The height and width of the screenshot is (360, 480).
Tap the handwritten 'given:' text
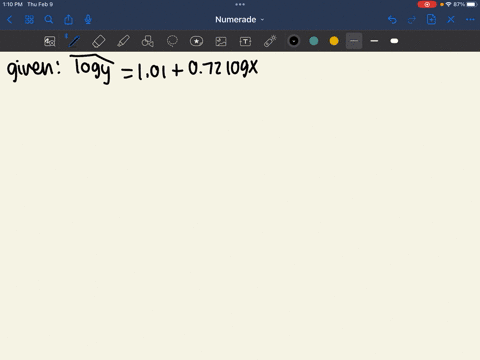[x=34, y=70]
